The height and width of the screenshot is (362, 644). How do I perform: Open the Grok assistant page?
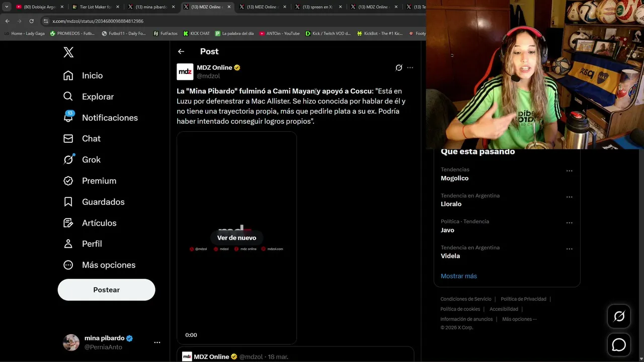click(x=82, y=159)
